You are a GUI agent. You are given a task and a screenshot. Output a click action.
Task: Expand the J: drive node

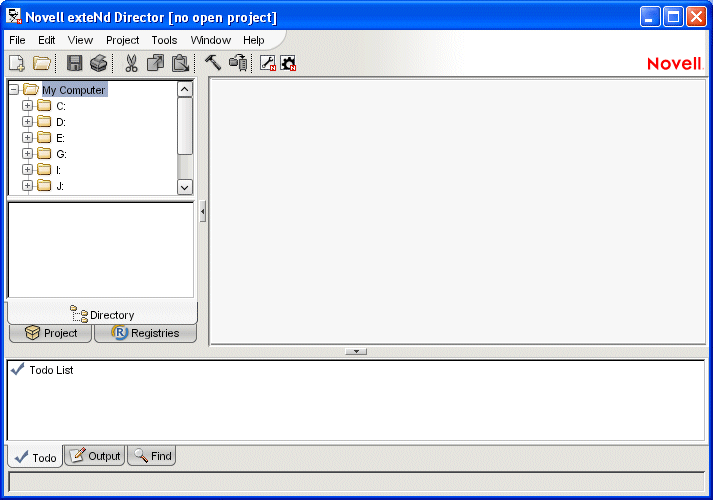27,185
